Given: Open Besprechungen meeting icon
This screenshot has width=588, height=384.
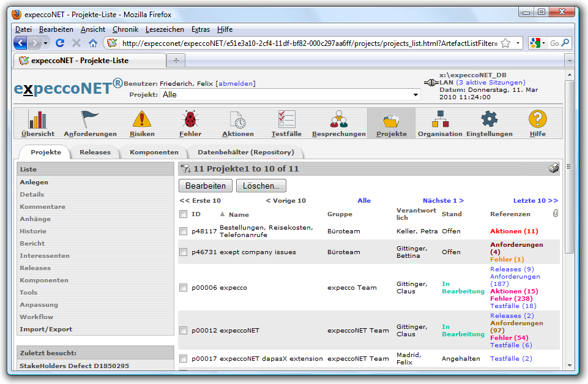Looking at the screenshot, I should [338, 119].
